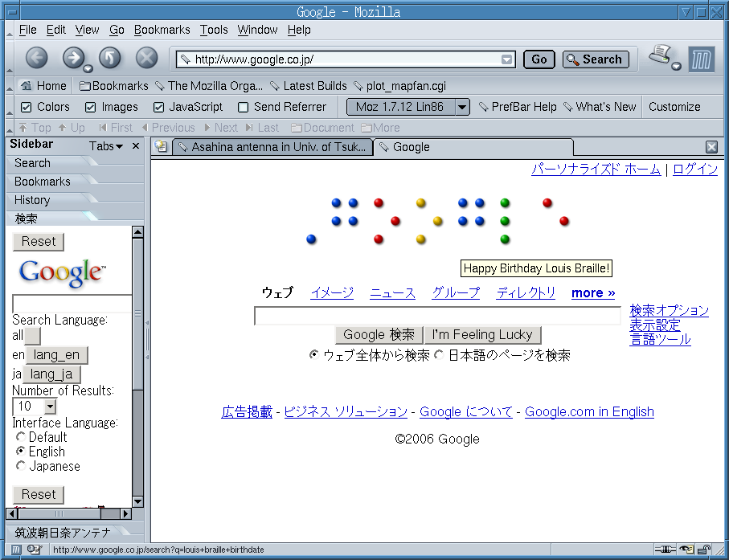
Task: Open the Bookmarks menu in menu bar
Action: click(162, 30)
